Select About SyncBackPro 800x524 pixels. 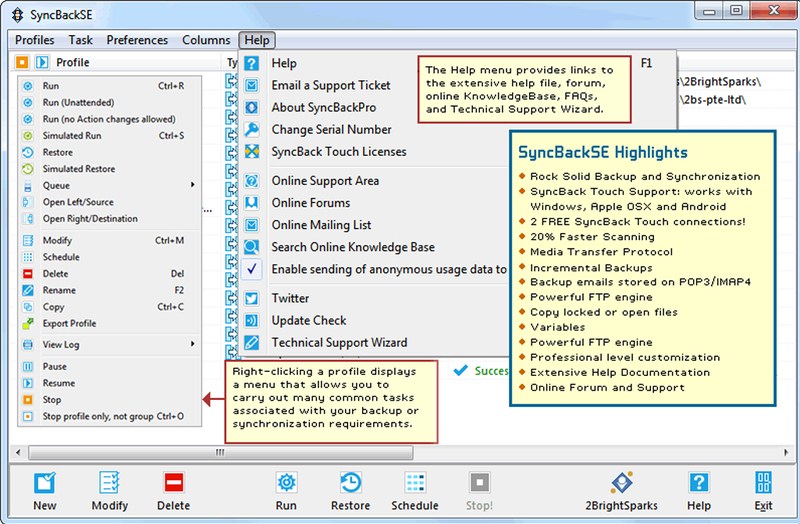pos(323,108)
